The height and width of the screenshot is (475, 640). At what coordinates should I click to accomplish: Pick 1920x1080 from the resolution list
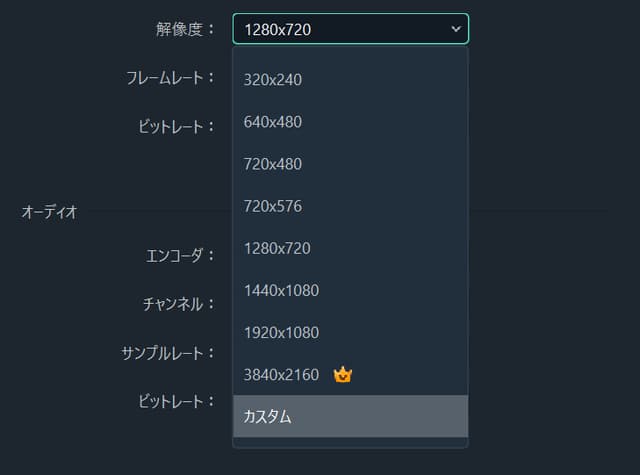pyautogui.click(x=351, y=333)
